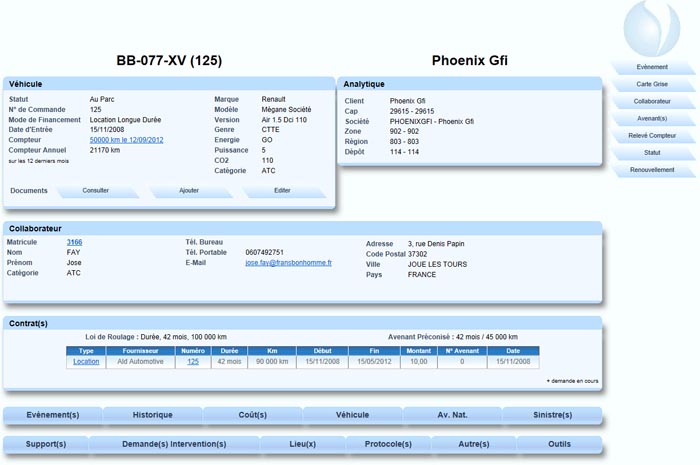The image size is (700, 465).
Task: Click Relevé Compteur sidebar item
Action: [651, 135]
